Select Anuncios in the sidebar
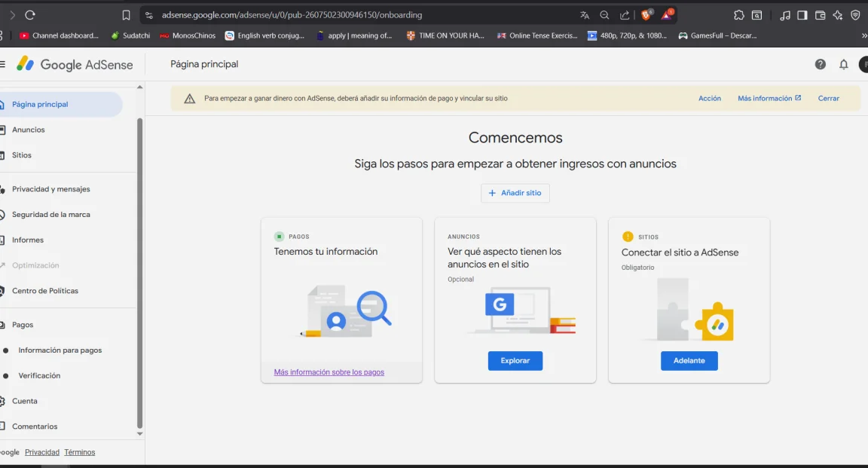This screenshot has width=868, height=468. pyautogui.click(x=28, y=130)
